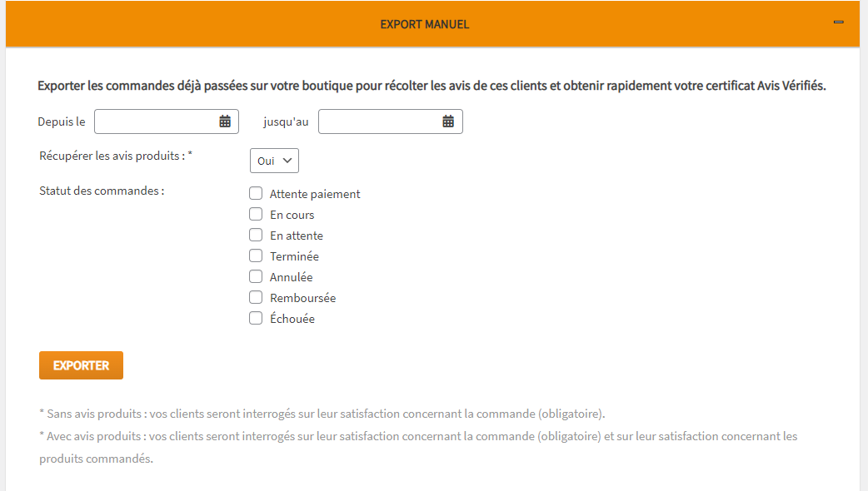This screenshot has width=868, height=491.
Task: Focus the Depuis le date field
Action: (156, 122)
